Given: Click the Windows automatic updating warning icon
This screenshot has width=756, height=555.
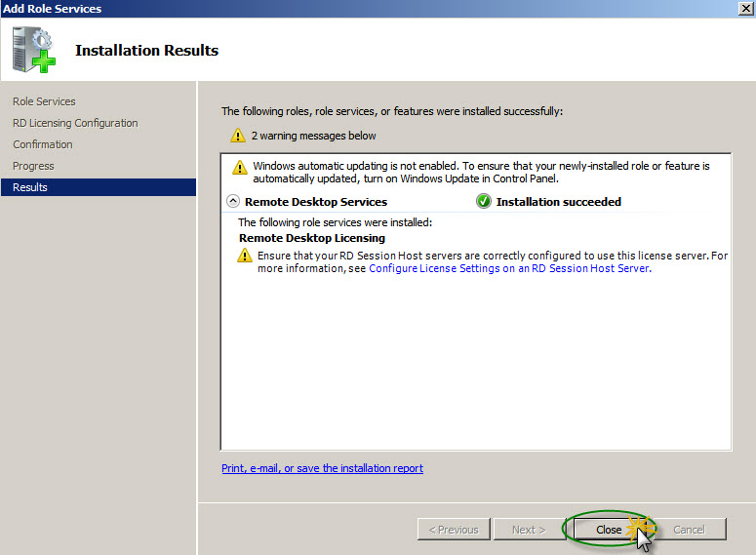Looking at the screenshot, I should point(240,168).
